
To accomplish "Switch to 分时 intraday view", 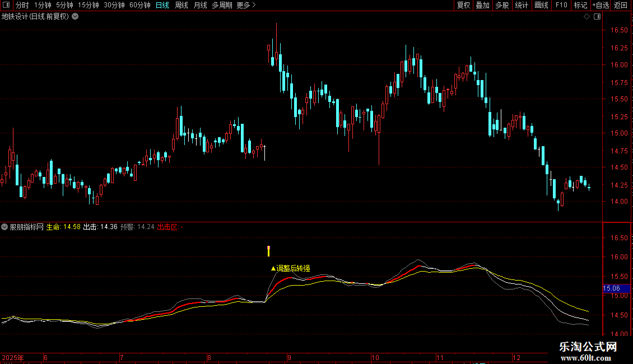I will [22, 5].
